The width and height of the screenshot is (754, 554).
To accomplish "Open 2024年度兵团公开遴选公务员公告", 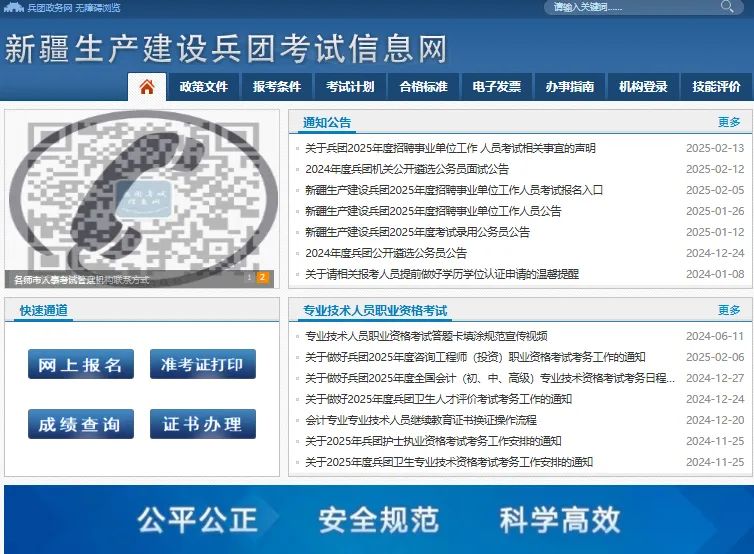I will coord(386,253).
